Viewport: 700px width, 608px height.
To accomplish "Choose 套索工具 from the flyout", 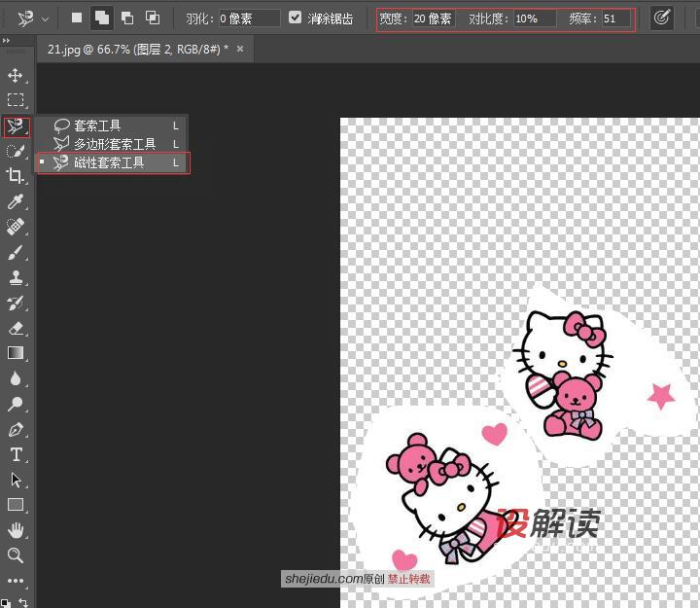I will [112, 125].
